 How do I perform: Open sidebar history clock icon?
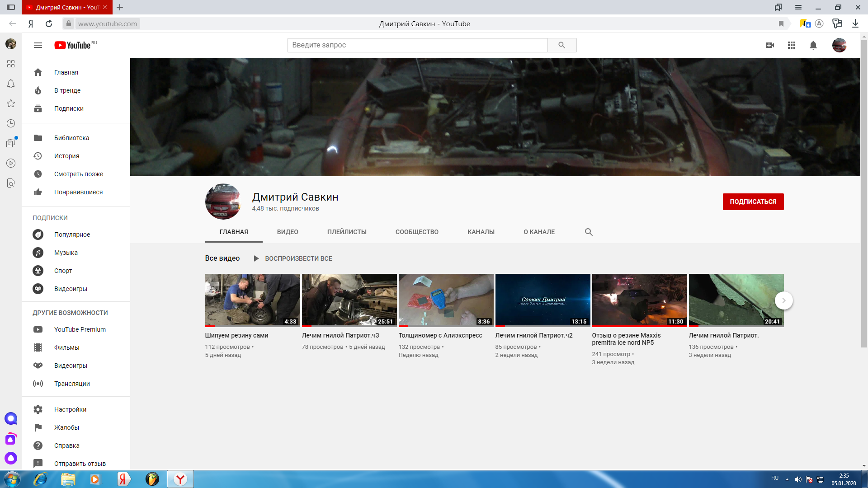tap(11, 123)
